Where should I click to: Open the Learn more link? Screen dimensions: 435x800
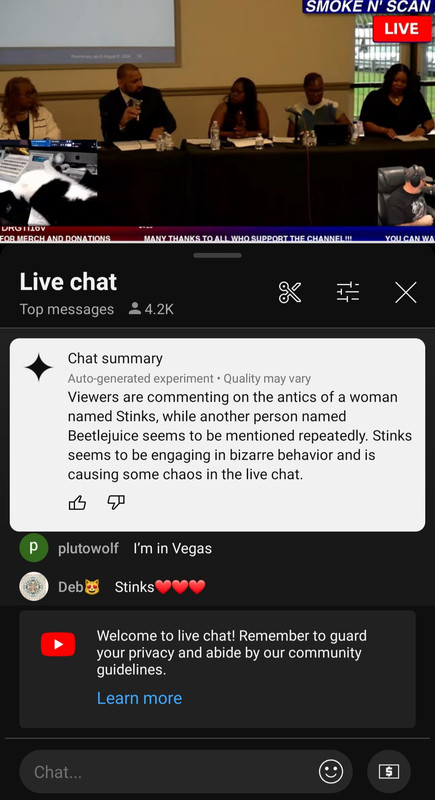[x=139, y=697]
